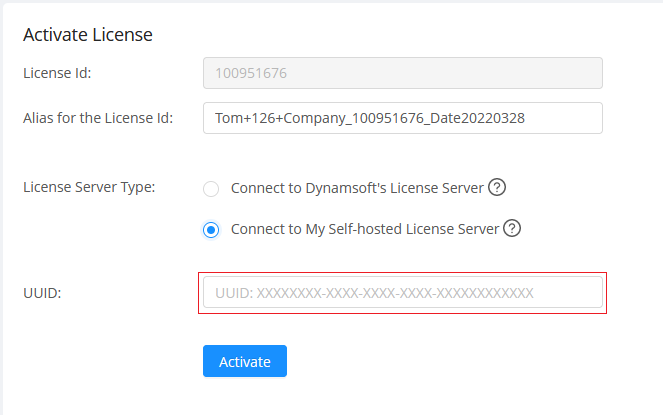Image resolution: width=663 pixels, height=415 pixels.
Task: Click the "Connect to Dynamsoft's License Server" label text
Action: (x=357, y=188)
